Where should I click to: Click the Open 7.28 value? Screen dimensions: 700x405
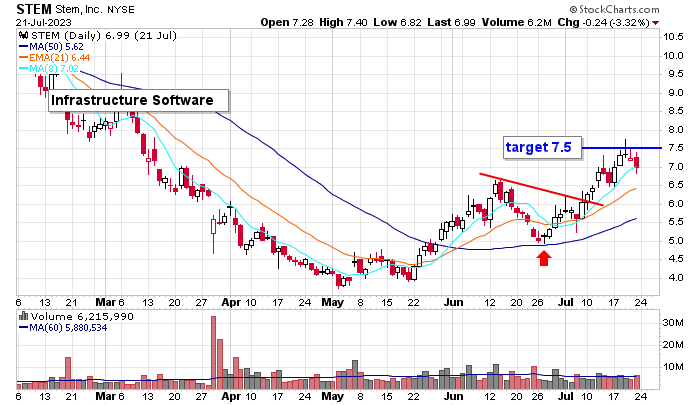tap(287, 22)
